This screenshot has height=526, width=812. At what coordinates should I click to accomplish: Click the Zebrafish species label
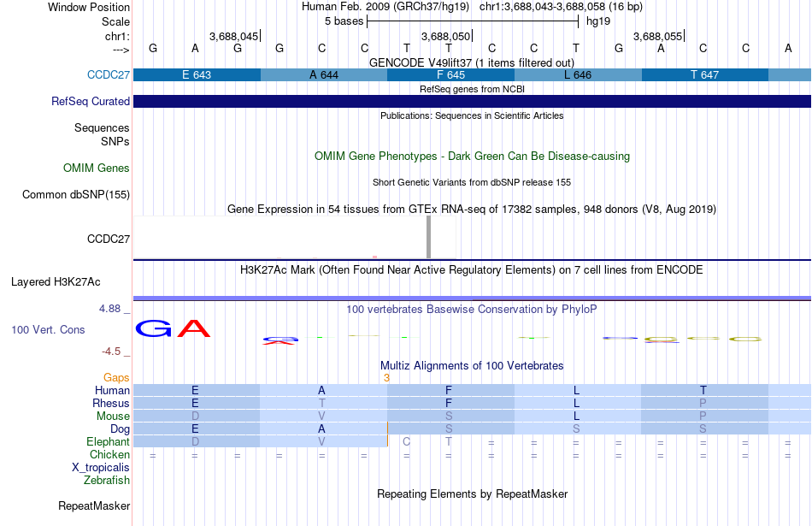pyautogui.click(x=107, y=480)
